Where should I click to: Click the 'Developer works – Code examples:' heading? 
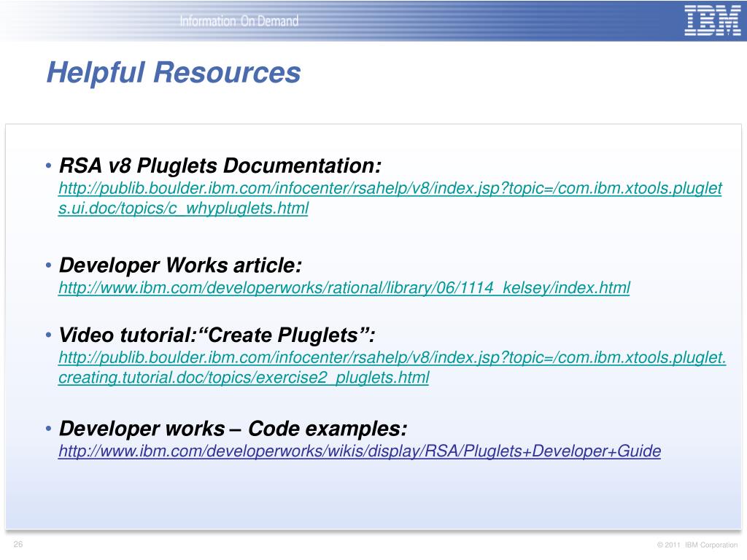point(233,429)
